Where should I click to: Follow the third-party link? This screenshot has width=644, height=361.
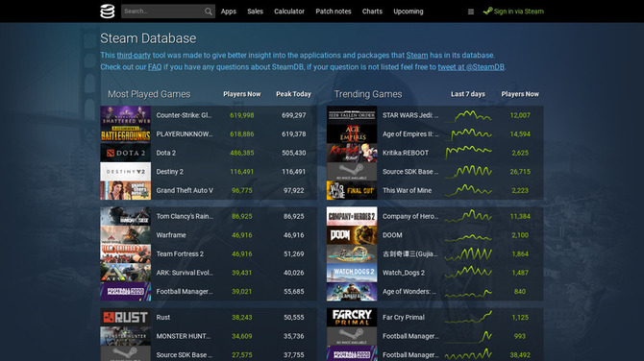click(134, 56)
